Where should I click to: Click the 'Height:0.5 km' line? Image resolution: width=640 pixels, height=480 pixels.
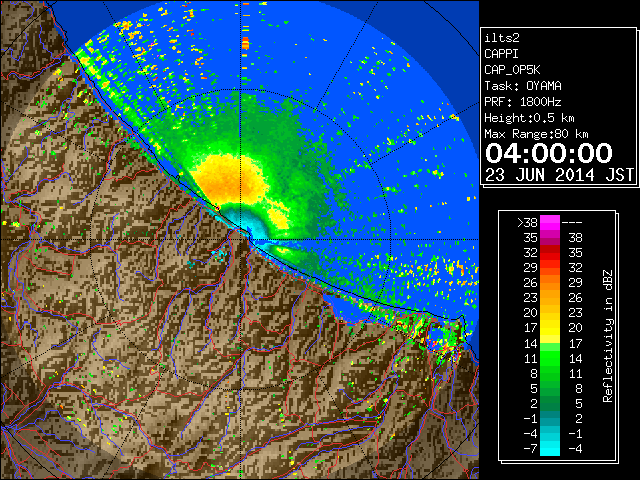click(x=529, y=118)
